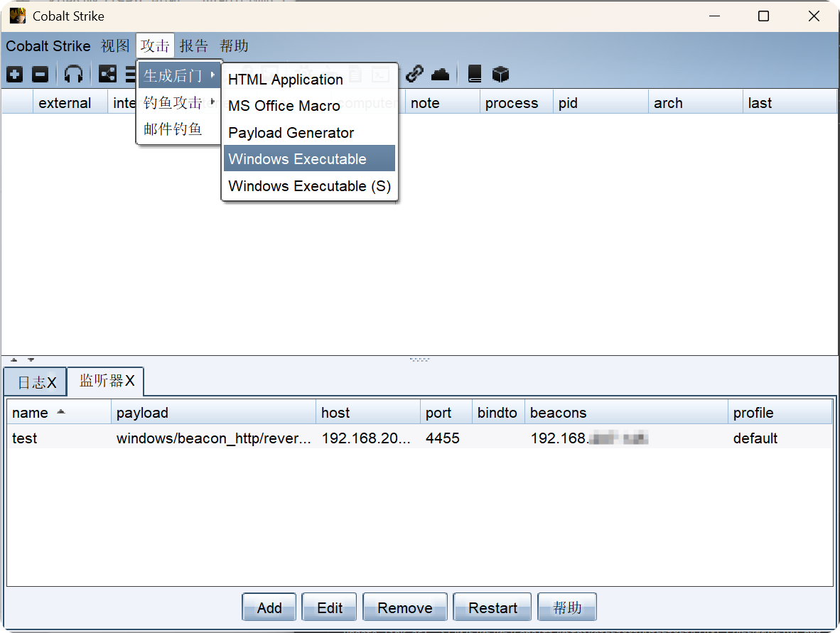Sort sessions by the last column

[x=790, y=103]
